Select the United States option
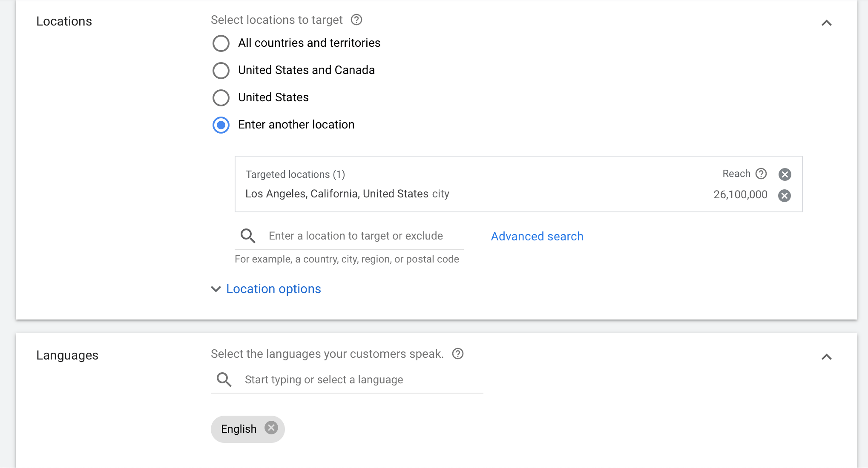The image size is (868, 468). point(221,97)
